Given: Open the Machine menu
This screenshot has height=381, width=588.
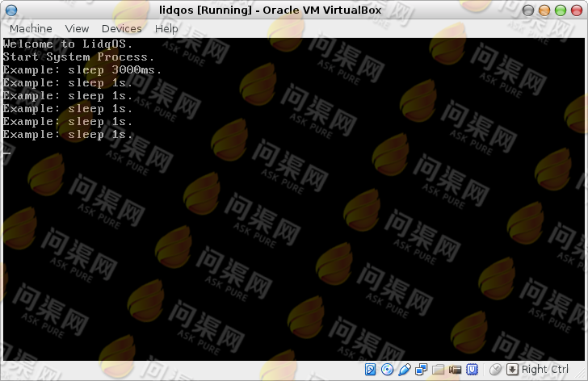Looking at the screenshot, I should coord(31,28).
